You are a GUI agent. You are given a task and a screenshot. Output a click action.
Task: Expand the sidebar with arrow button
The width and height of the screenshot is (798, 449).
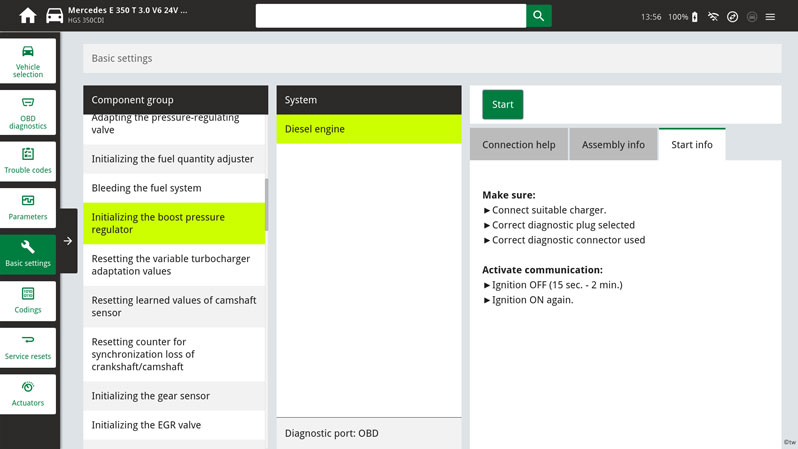(x=67, y=241)
